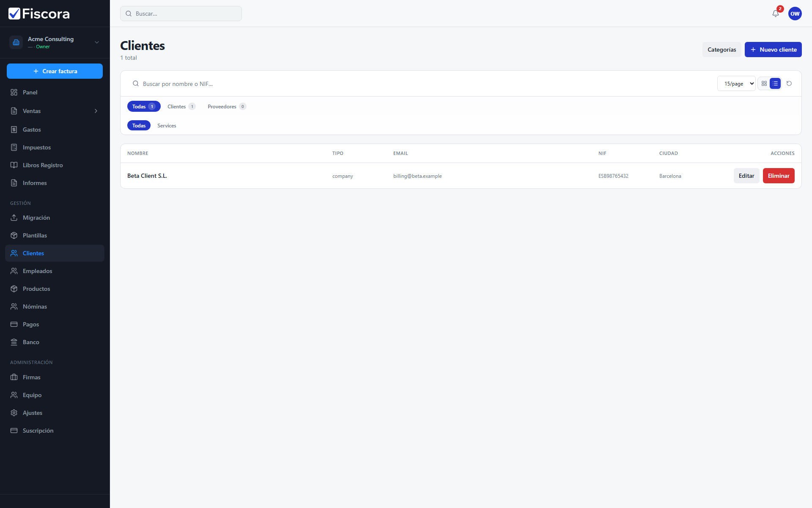Click the Fiscora logo
This screenshot has height=508, width=812.
[39, 14]
